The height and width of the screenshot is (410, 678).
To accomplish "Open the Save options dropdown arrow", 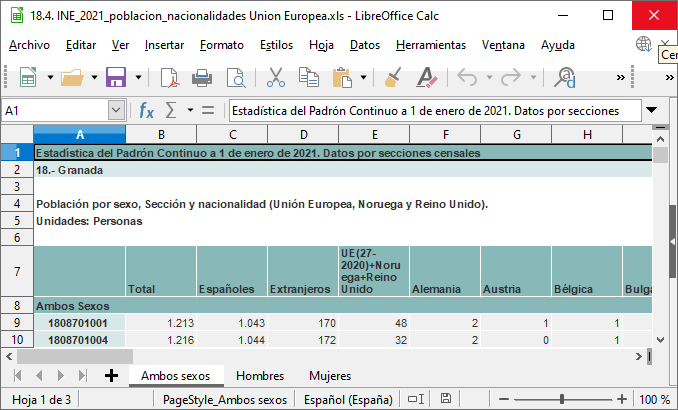I will 135,78.
